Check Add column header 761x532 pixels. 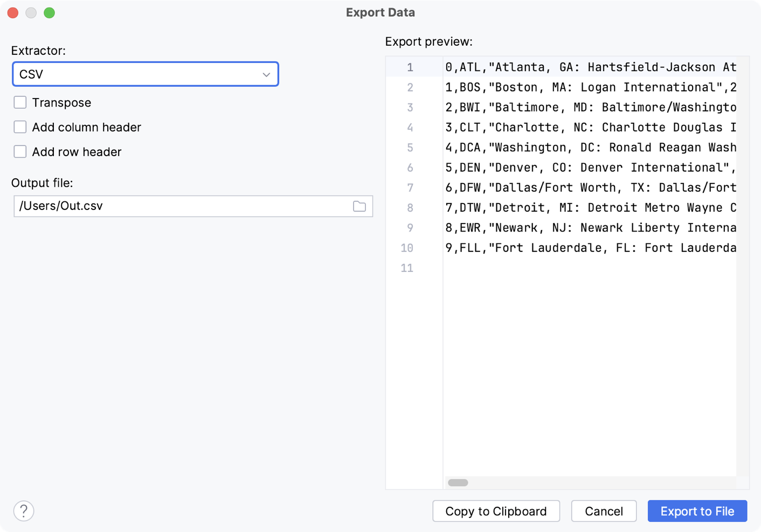coord(20,127)
